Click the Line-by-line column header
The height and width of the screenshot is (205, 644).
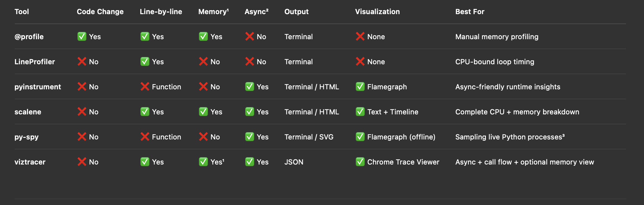(x=161, y=12)
